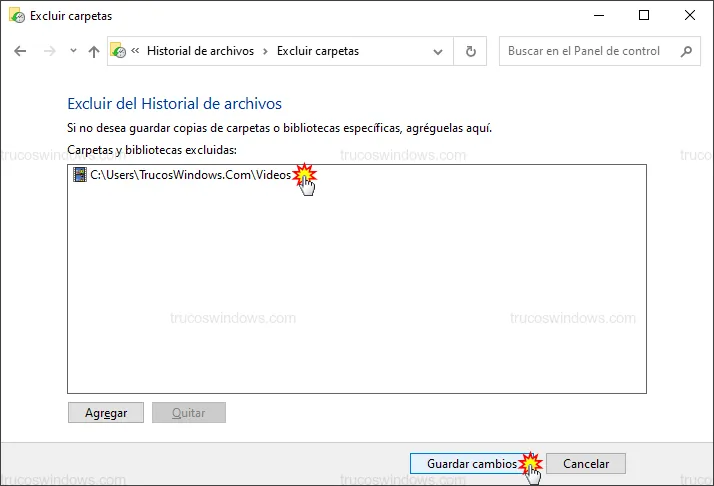Click the Forward navigation arrow
The width and height of the screenshot is (714, 486).
coord(48,51)
